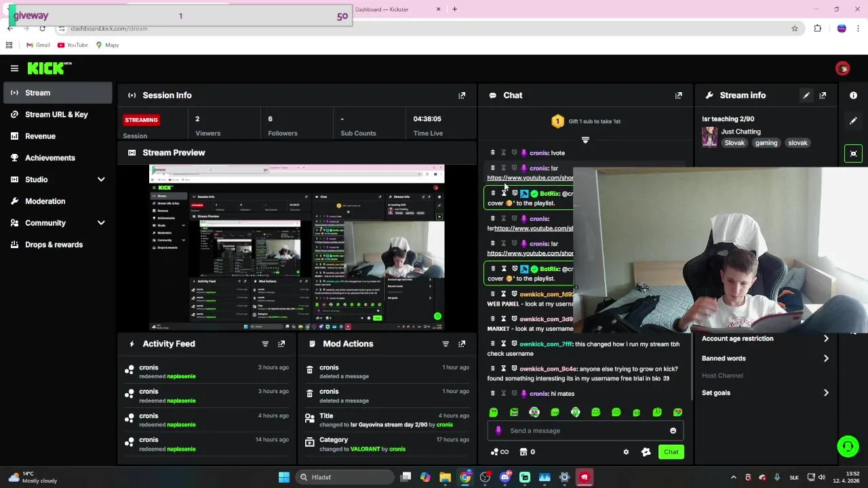The image size is (868, 488).
Task: Open the Gmail bookmark
Action: pyautogui.click(x=38, y=45)
